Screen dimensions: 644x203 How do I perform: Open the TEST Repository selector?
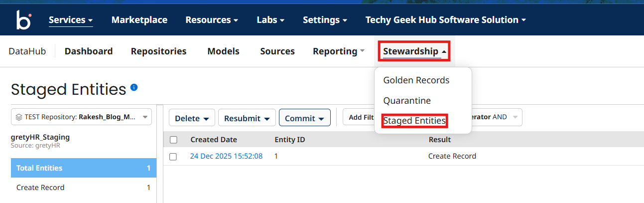click(x=81, y=118)
